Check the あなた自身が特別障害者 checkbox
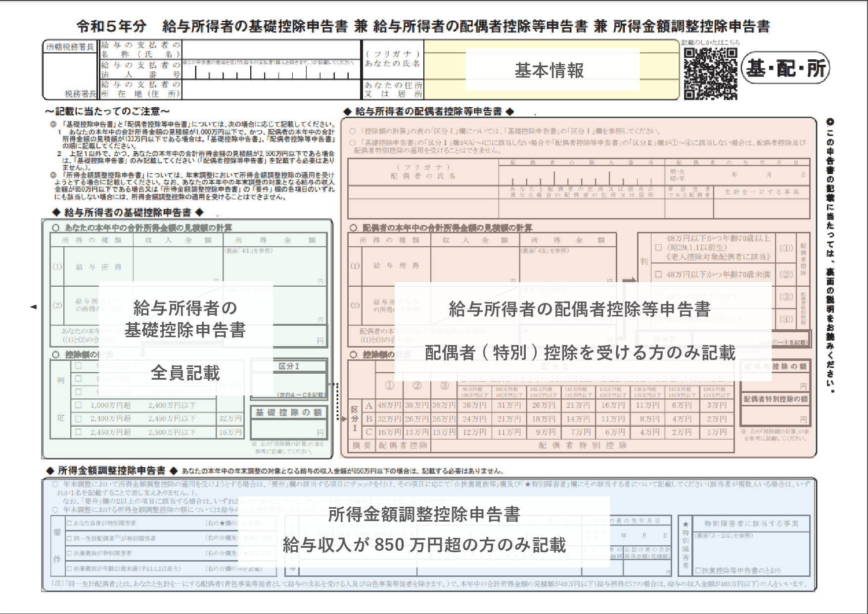868x614 pixels. pos(69,522)
